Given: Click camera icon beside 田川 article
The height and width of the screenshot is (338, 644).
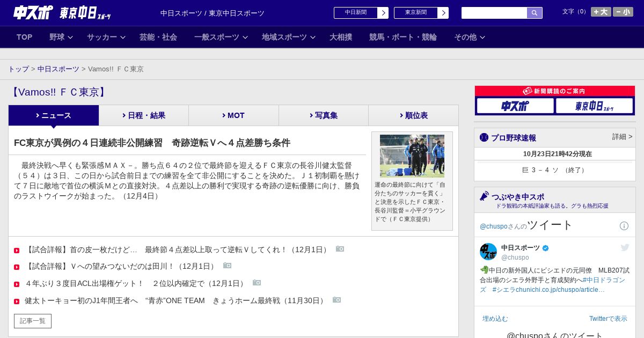Looking at the screenshot, I should tap(227, 266).
